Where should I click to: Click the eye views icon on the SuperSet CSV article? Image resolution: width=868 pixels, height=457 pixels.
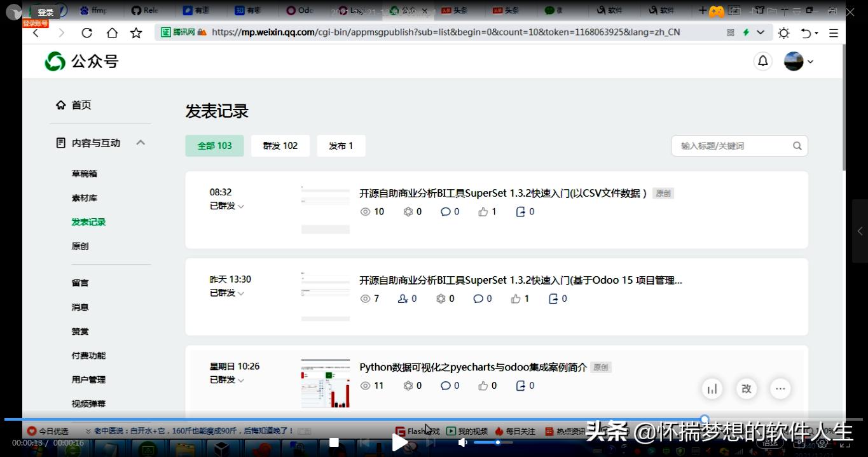[366, 211]
